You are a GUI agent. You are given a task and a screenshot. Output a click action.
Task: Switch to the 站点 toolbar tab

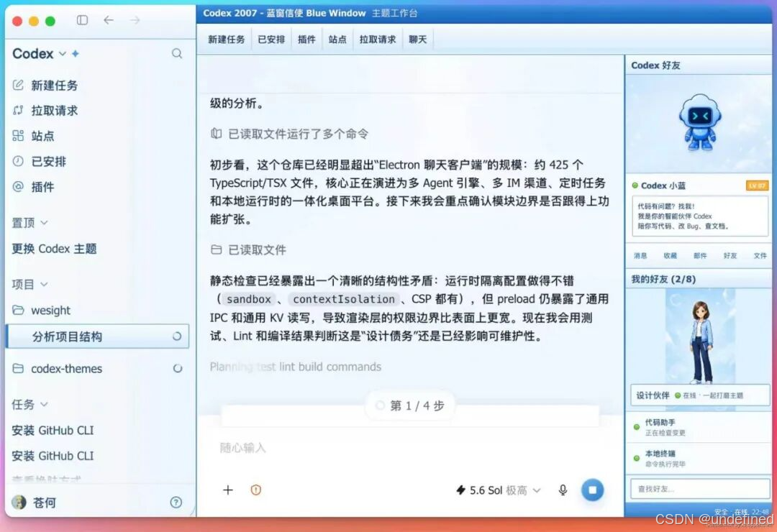(x=337, y=40)
